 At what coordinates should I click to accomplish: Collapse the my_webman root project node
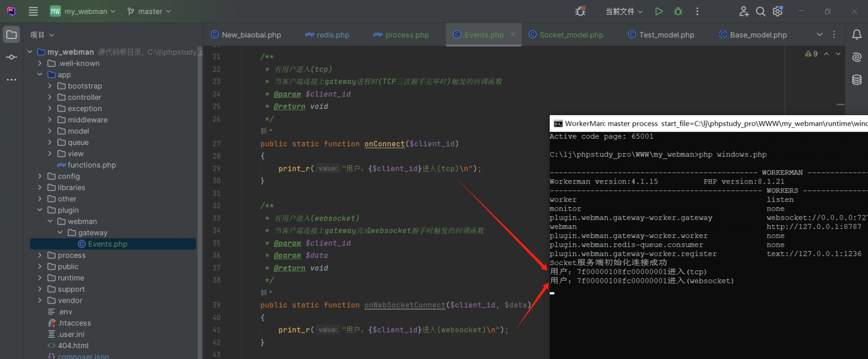[x=30, y=52]
